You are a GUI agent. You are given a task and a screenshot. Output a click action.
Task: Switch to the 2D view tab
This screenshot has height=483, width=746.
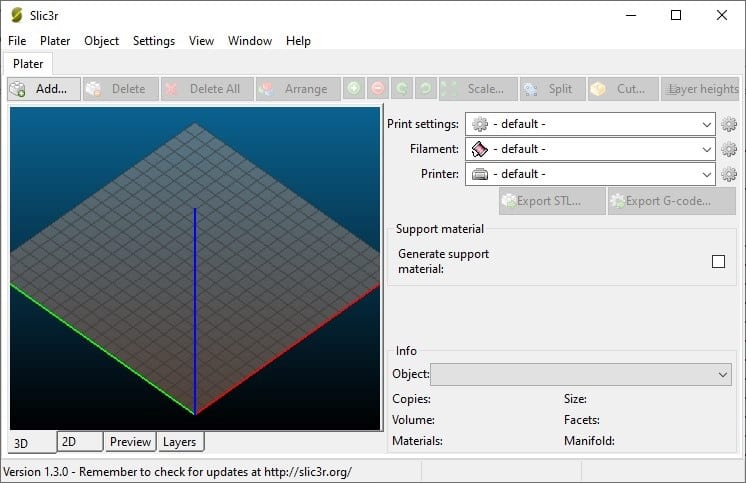(80, 442)
